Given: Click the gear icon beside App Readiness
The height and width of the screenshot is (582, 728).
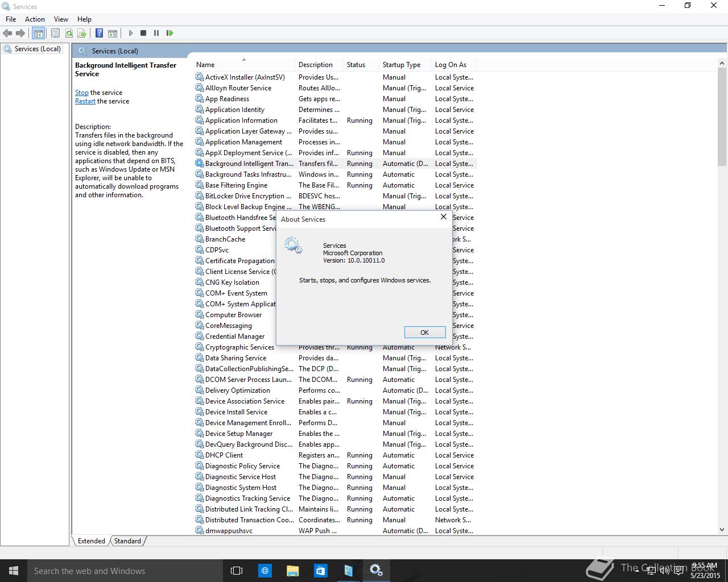Looking at the screenshot, I should (x=199, y=98).
